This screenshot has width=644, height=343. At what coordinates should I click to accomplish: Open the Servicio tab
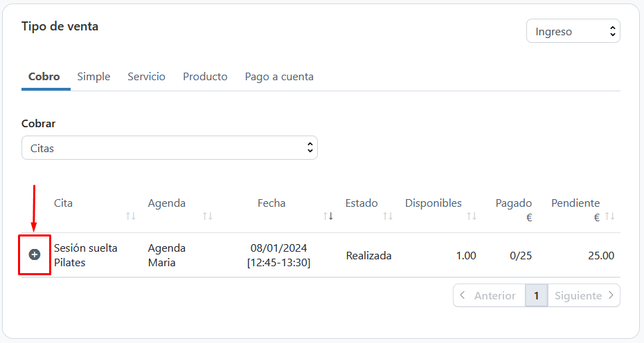click(x=146, y=77)
